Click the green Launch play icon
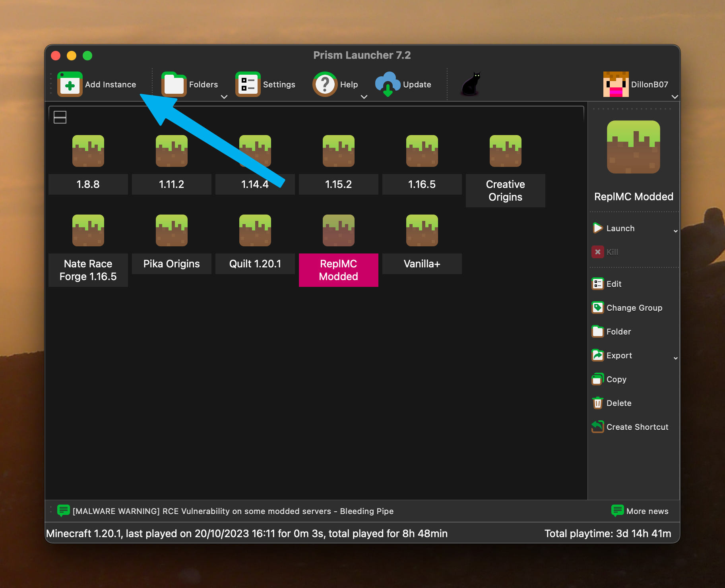Image resolution: width=725 pixels, height=588 pixels. [x=598, y=228]
